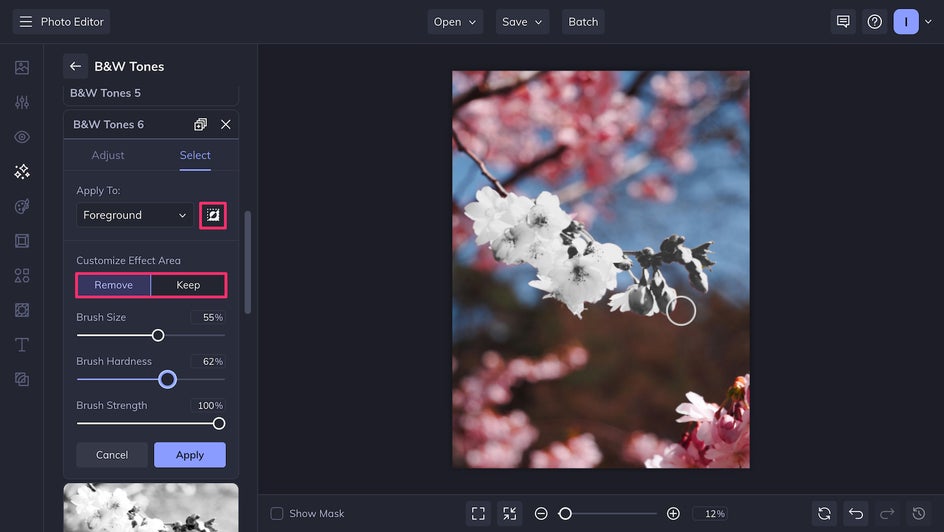Open the hamburger menu beside Photo Editor
The image size is (944, 532).
25,22
